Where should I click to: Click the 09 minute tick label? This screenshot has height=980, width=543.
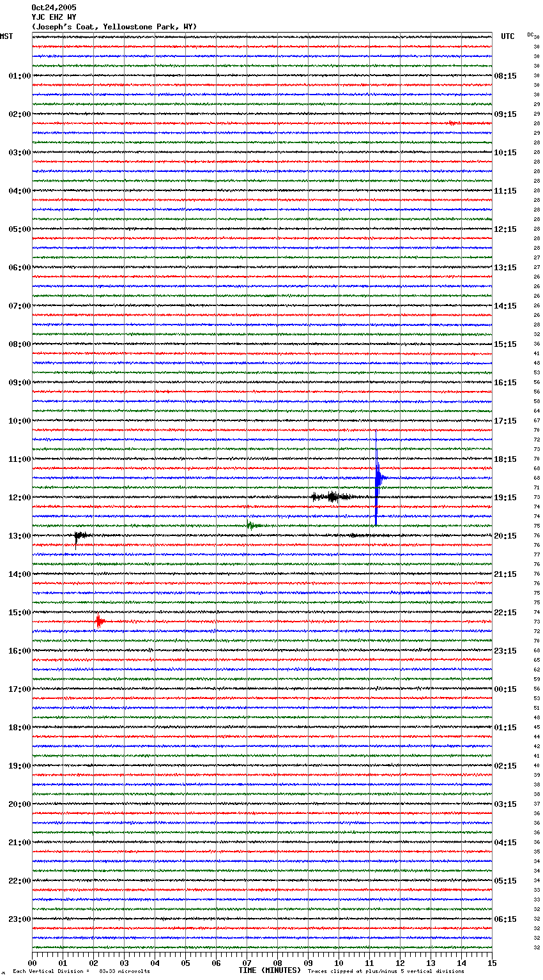pyautogui.click(x=308, y=963)
